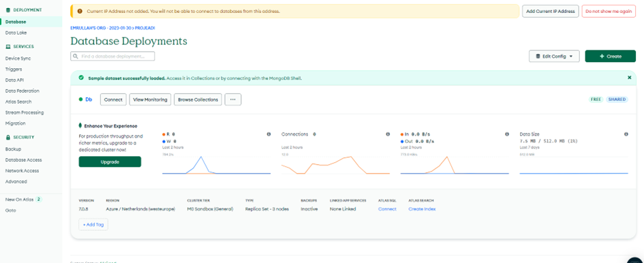
Task: Open Advanced in the sidebar
Action: click(x=16, y=181)
